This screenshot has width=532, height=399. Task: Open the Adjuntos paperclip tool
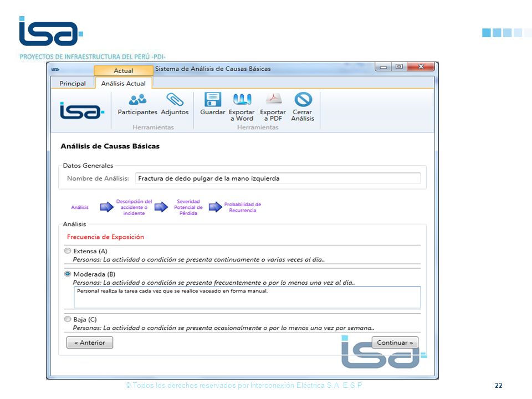(175, 105)
